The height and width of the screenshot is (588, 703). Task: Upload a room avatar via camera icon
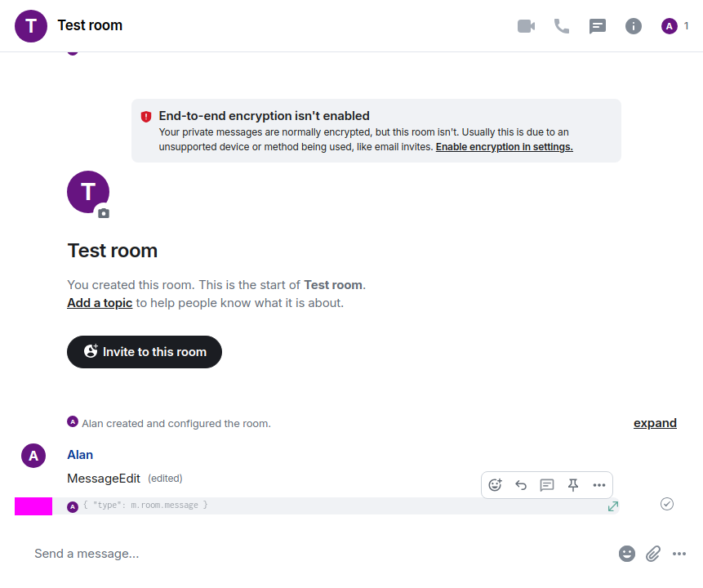click(104, 213)
